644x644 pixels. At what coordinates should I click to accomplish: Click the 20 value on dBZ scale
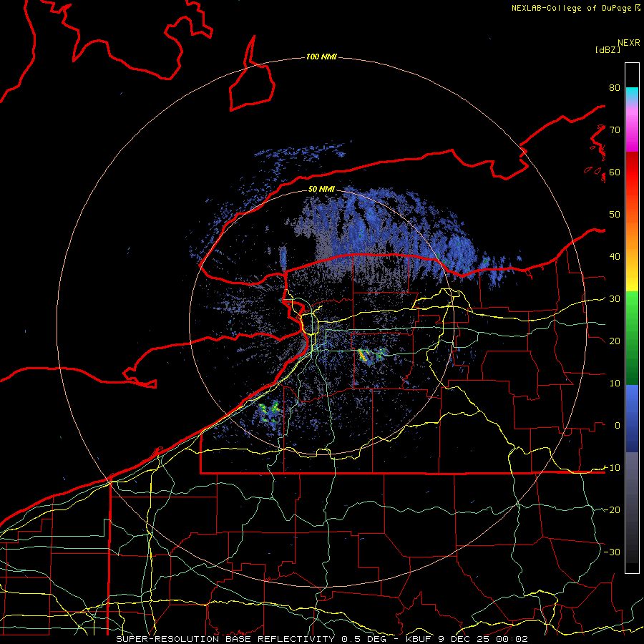pos(615,341)
